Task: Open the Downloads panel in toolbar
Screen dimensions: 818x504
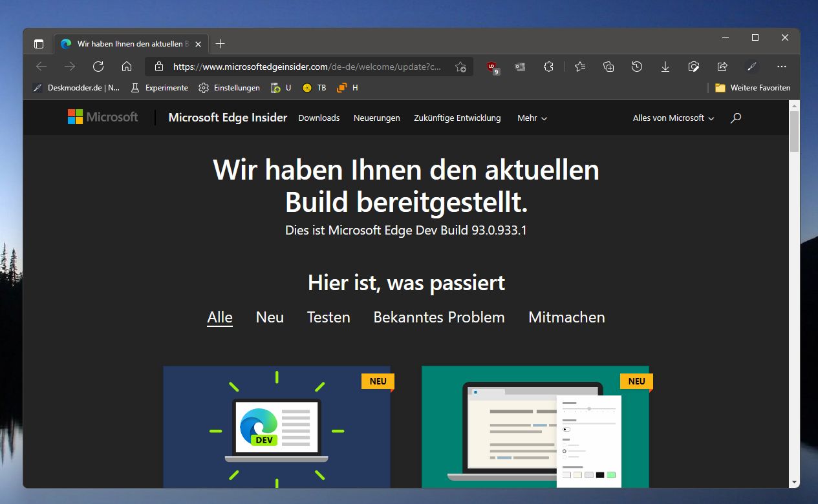Action: (665, 67)
